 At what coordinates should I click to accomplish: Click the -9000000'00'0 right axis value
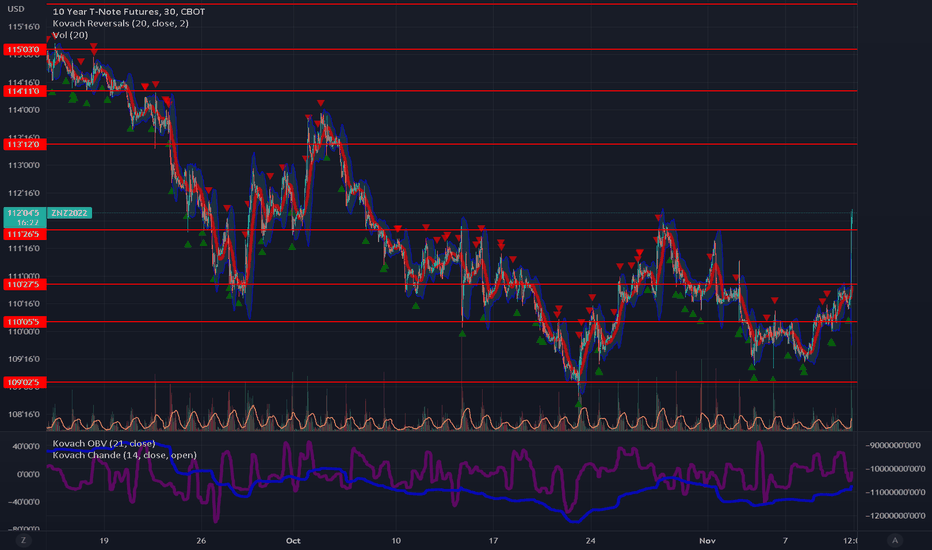click(893, 445)
